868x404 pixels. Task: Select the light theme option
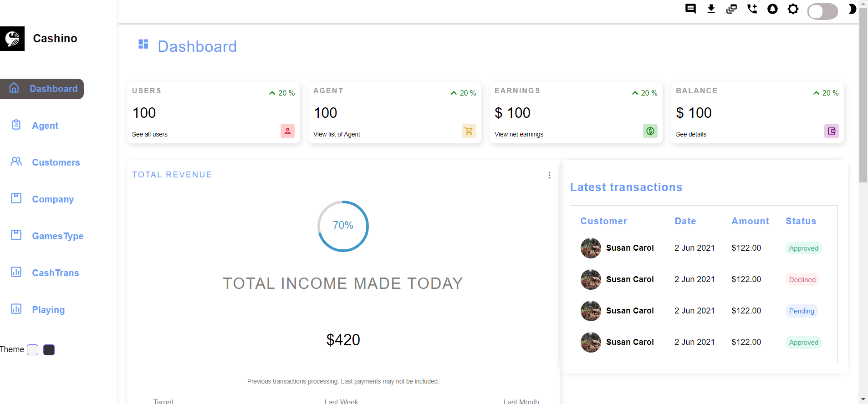[32, 349]
